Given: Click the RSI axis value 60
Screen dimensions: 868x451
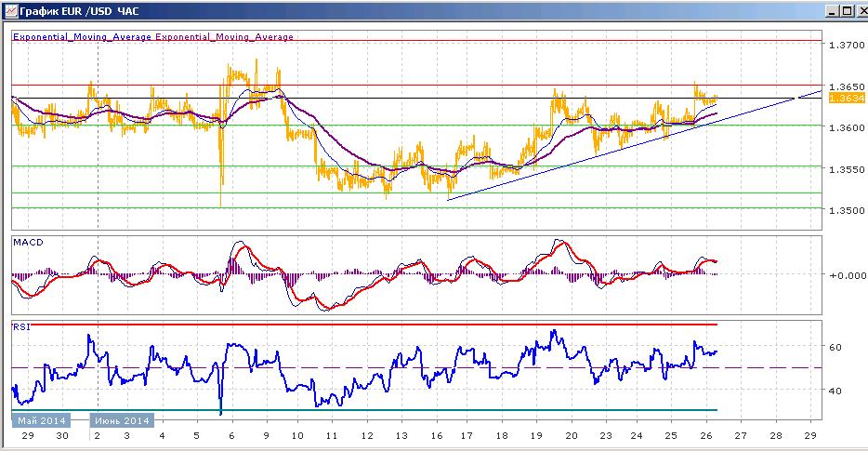Looking at the screenshot, I should [835, 348].
